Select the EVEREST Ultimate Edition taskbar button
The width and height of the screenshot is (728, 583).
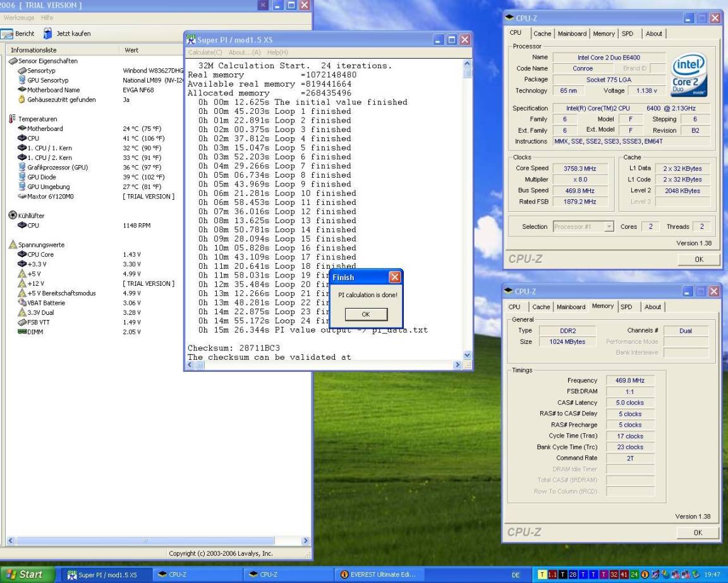[x=379, y=575]
